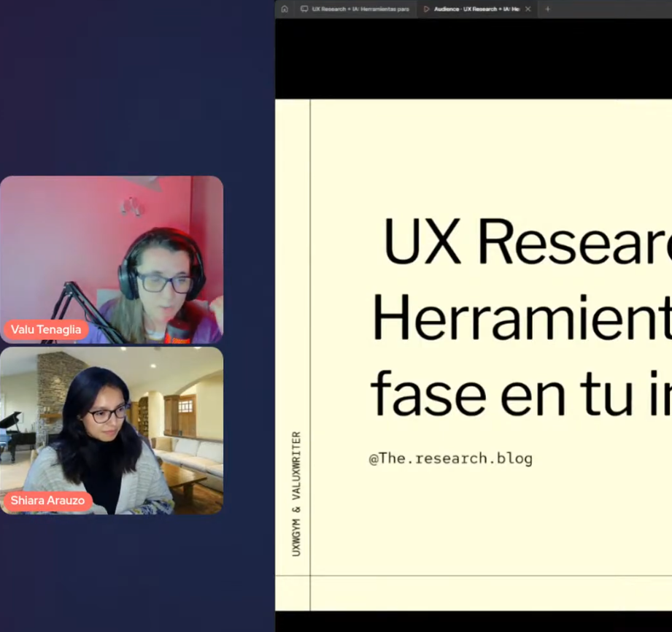Click the X icon on the Audience tab
This screenshot has width=672, height=632.
point(528,9)
